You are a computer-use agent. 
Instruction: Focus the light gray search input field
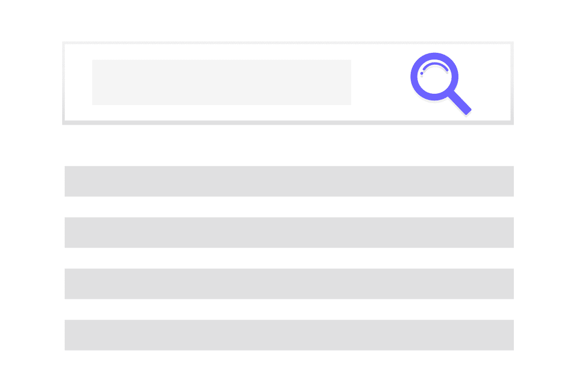point(222,82)
